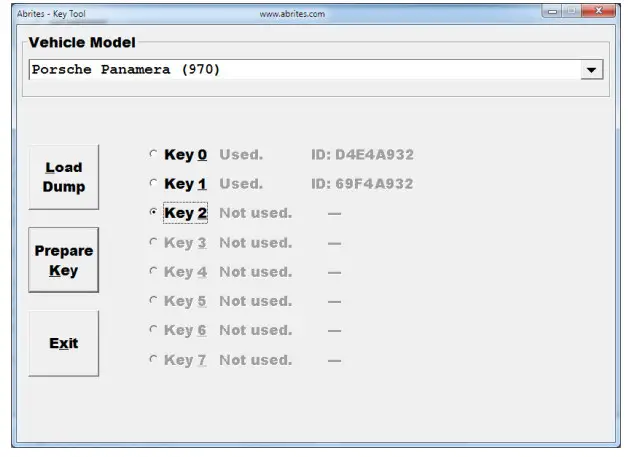Image resolution: width=628 pixels, height=457 pixels.
Task: Click the Used. status of Key 0
Action: (241, 155)
